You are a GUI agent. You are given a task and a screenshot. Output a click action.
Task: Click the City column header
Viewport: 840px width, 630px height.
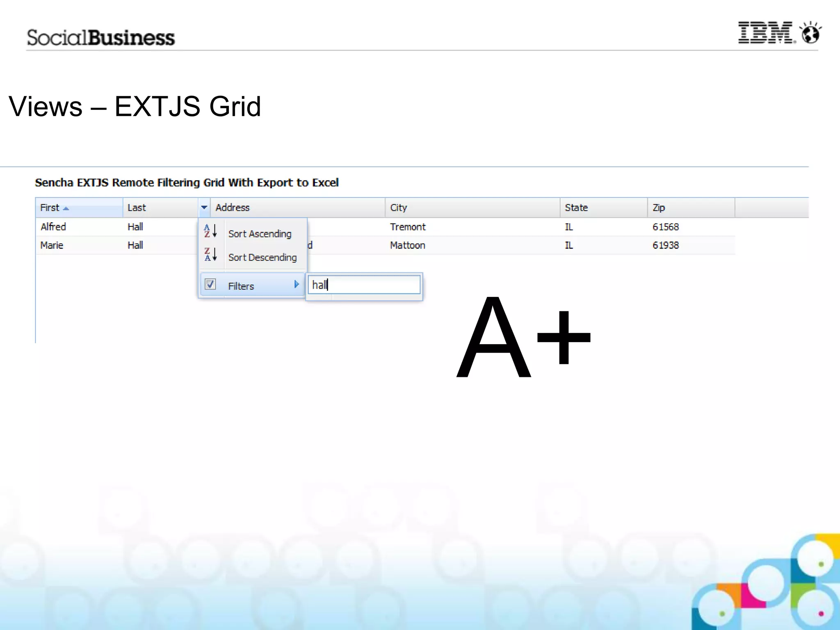coord(472,208)
